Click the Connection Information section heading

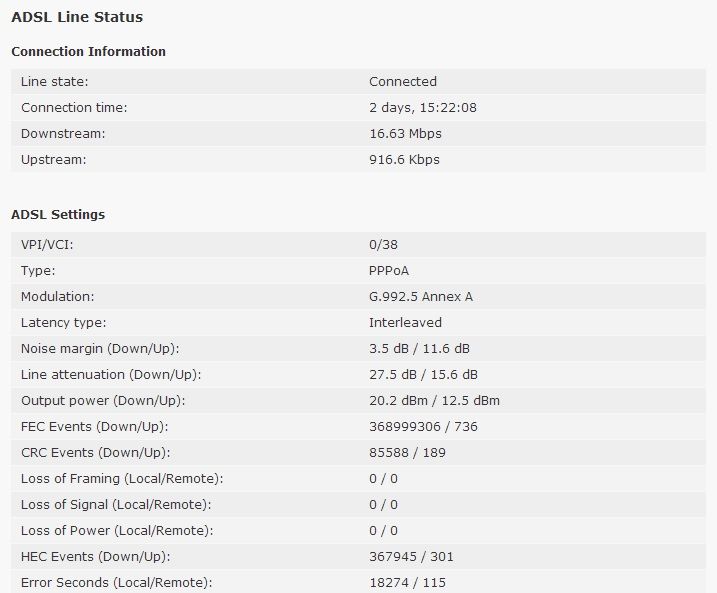pyautogui.click(x=88, y=52)
